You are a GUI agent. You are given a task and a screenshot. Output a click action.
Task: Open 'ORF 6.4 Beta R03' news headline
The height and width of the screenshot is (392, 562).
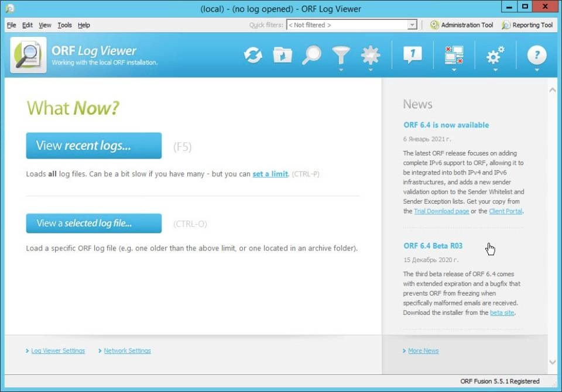[433, 246]
